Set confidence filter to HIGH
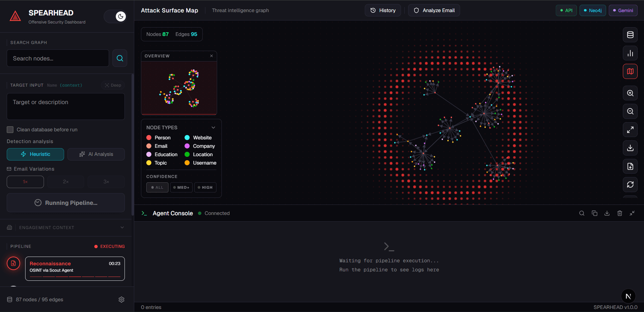 [205, 187]
